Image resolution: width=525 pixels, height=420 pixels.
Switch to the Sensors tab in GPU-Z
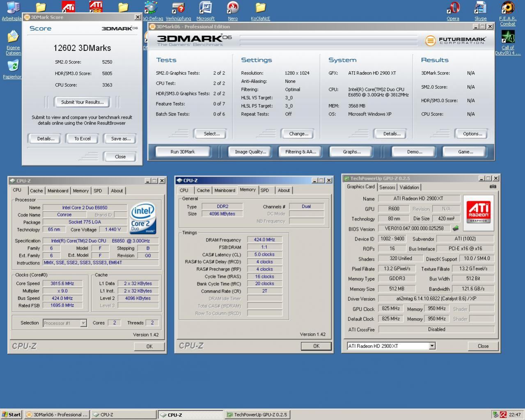pyautogui.click(x=387, y=187)
